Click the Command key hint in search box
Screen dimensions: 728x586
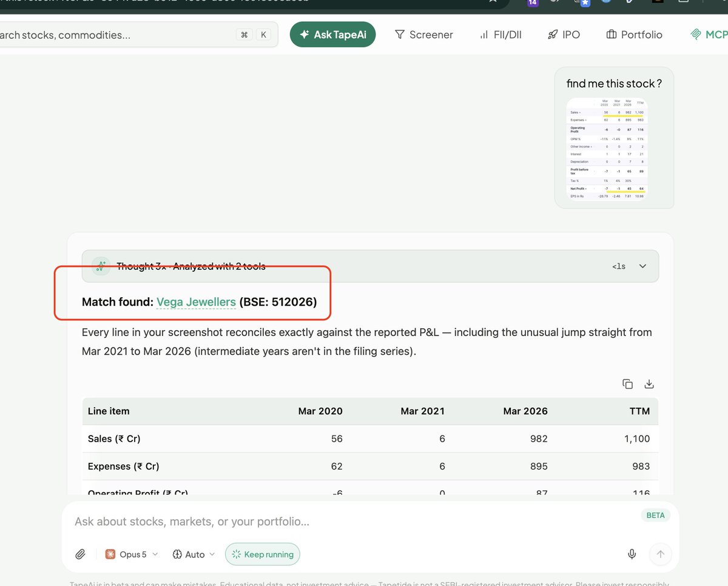tap(244, 35)
